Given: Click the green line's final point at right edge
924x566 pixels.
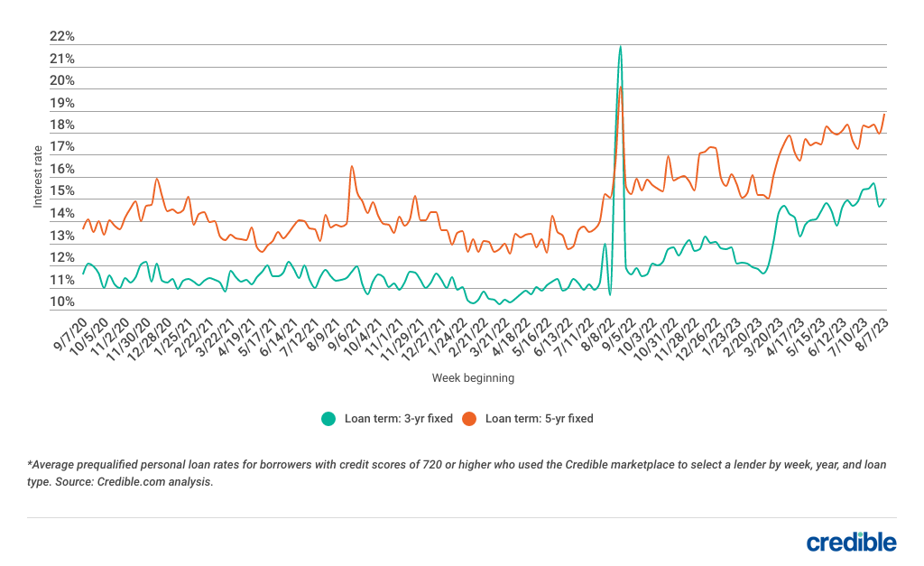Looking at the screenshot, I should (x=885, y=199).
